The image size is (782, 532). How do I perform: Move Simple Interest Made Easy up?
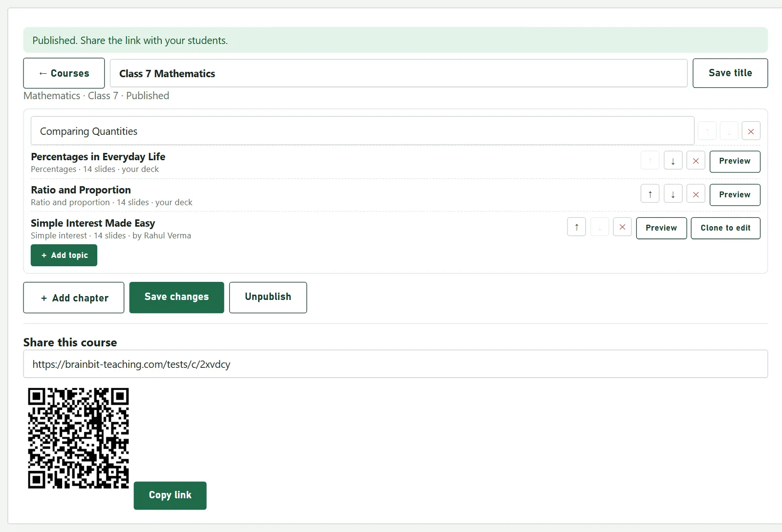tap(576, 227)
